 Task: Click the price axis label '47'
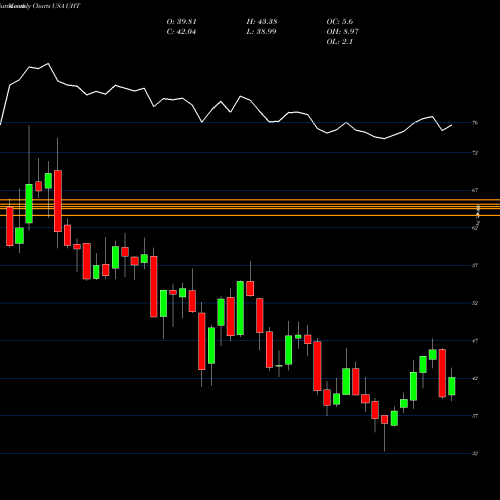click(x=475, y=341)
